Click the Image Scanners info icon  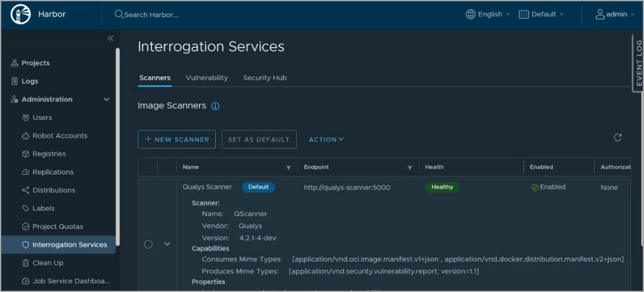click(x=215, y=106)
